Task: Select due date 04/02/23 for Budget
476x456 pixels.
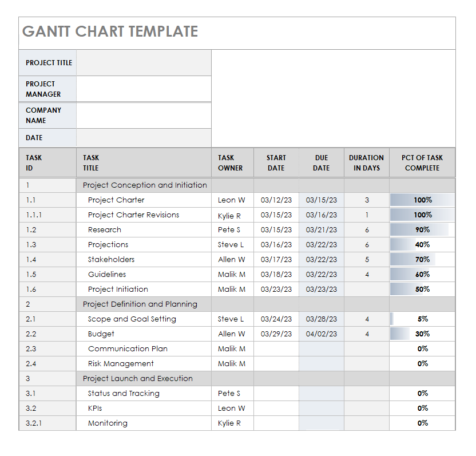Action: (322, 334)
